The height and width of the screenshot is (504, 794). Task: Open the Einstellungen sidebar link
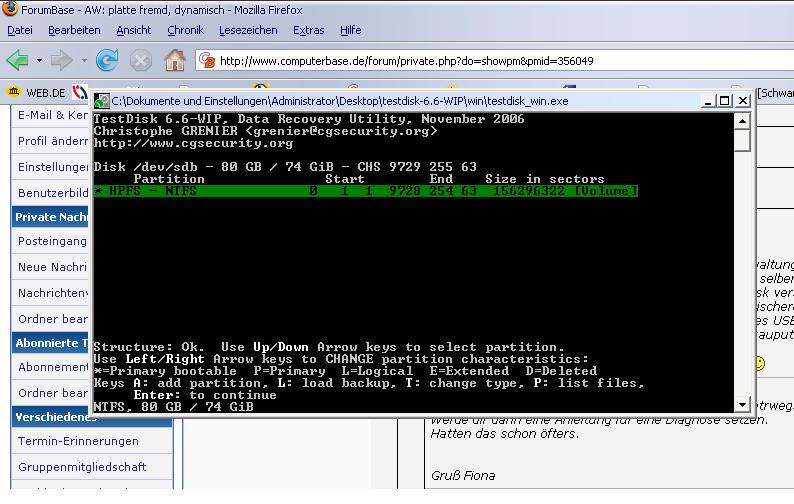coord(52,167)
